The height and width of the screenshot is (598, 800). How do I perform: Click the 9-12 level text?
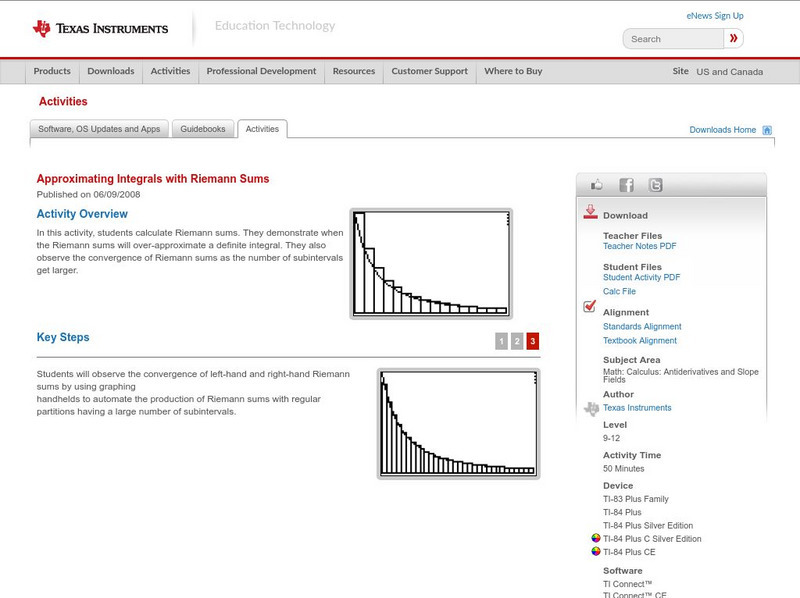point(611,438)
